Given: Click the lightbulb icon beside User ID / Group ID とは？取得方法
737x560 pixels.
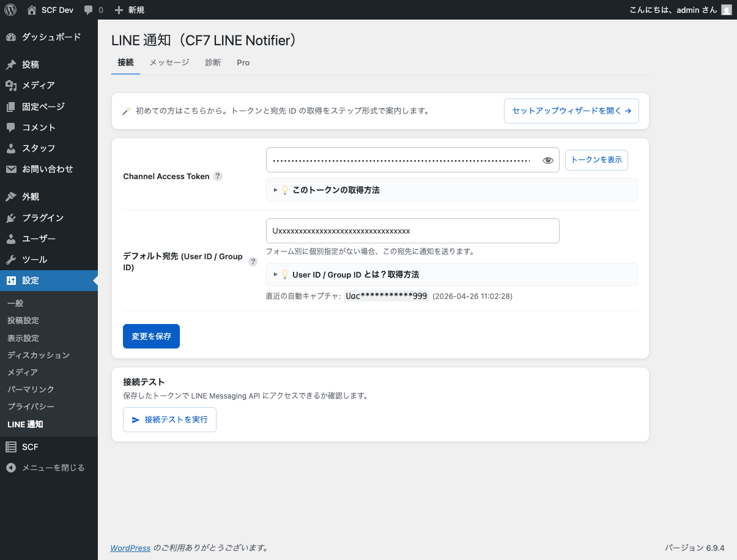Looking at the screenshot, I should [x=284, y=274].
